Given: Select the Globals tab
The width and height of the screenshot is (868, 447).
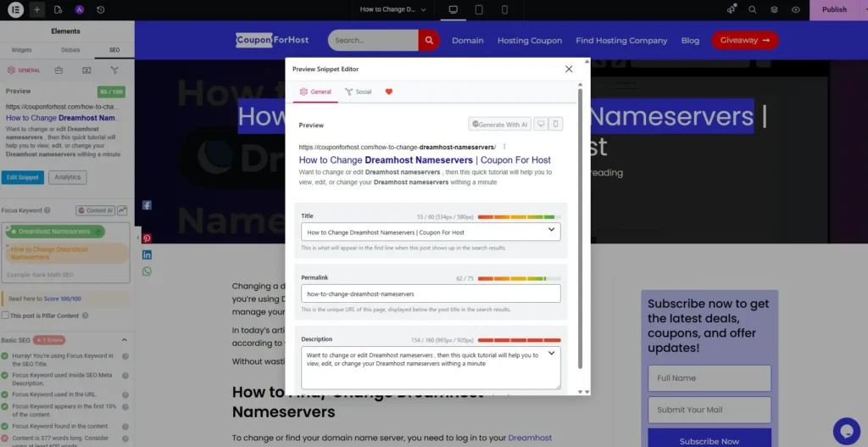Looking at the screenshot, I should pos(70,50).
